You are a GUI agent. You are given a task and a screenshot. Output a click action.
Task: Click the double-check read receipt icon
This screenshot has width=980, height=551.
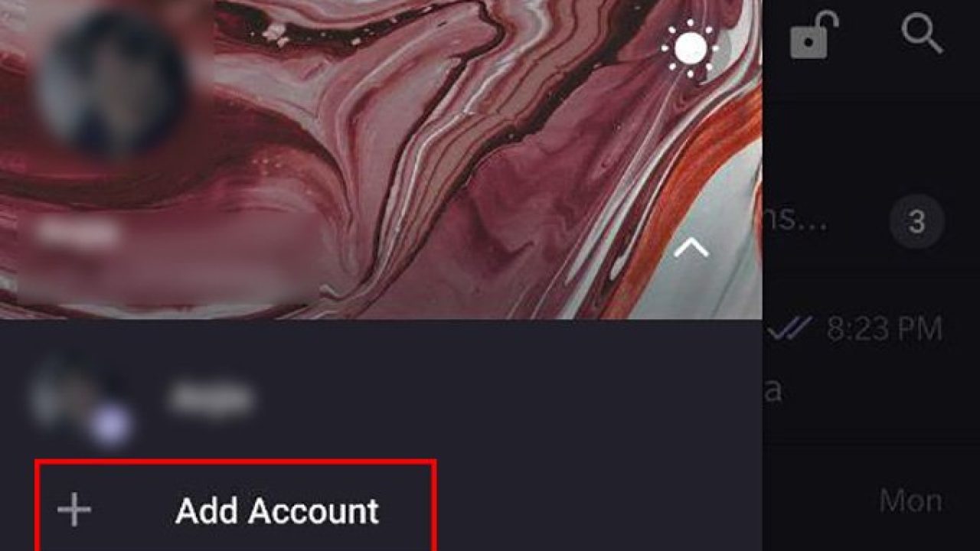coord(791,329)
